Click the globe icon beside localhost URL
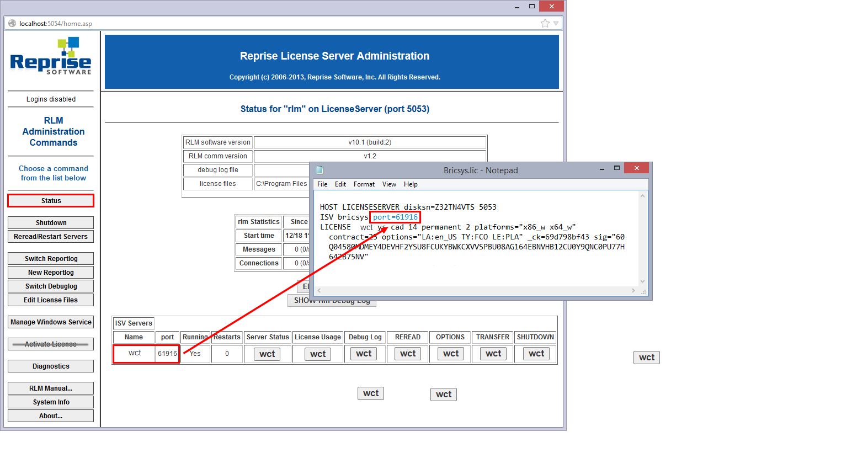Screen dimensions: 868x469 point(12,23)
